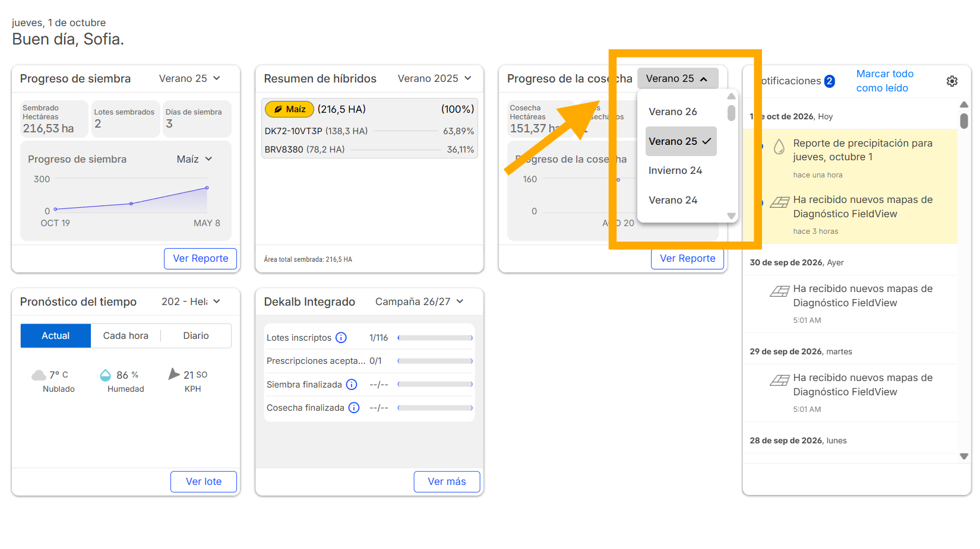Click the wind direction arrow icon
The height and width of the screenshot is (549, 980).
[174, 374]
